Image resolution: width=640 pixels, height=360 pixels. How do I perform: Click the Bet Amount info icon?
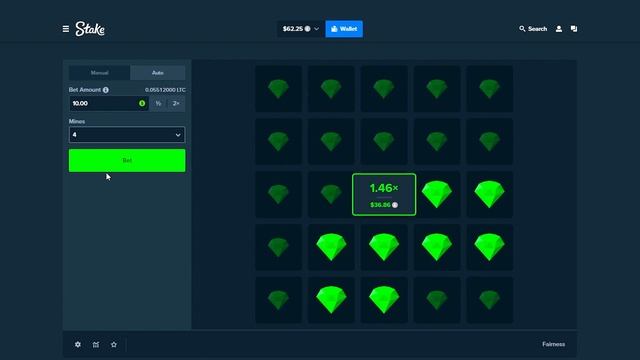point(106,90)
